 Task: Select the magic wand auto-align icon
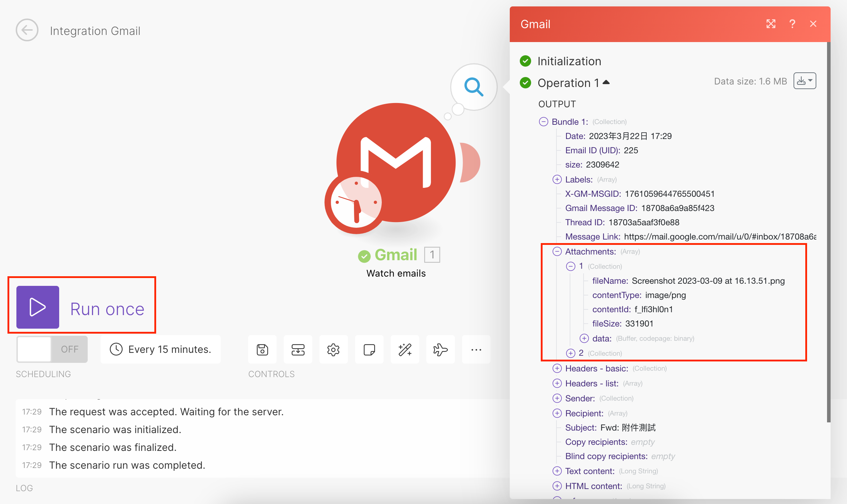(405, 349)
